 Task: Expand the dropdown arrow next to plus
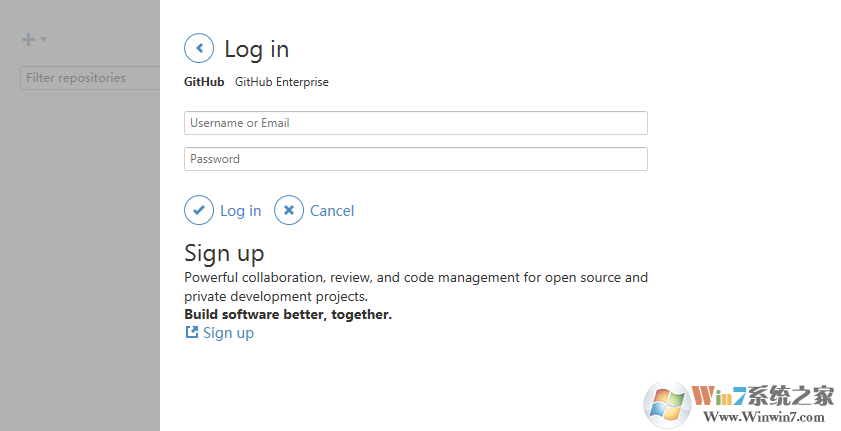[x=44, y=40]
